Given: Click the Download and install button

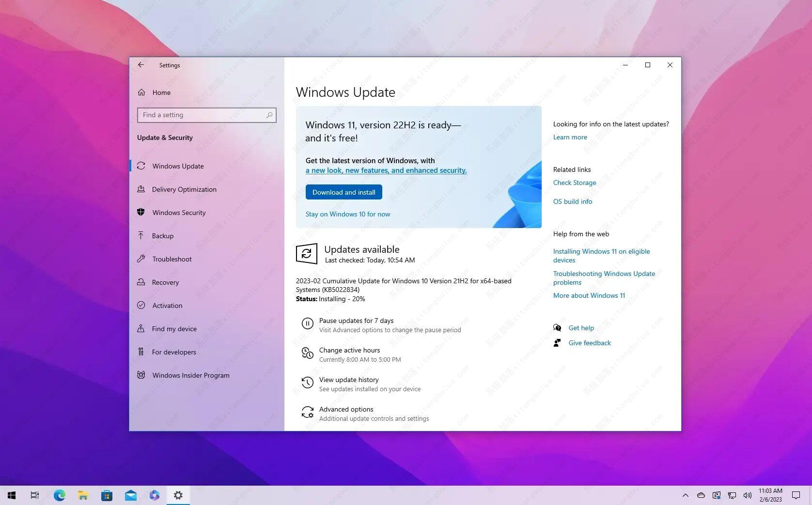Looking at the screenshot, I should [344, 192].
